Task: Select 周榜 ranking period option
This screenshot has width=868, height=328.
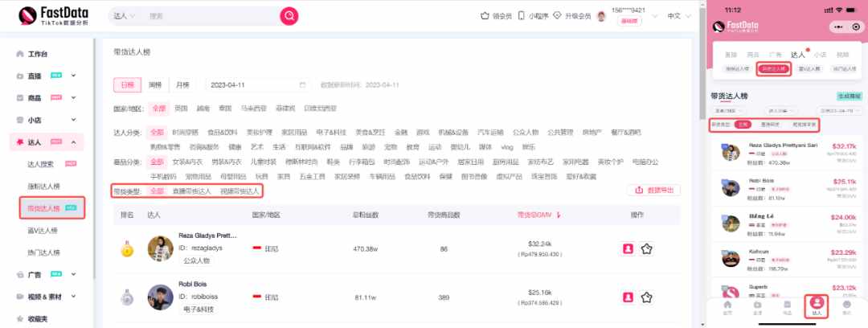Action: [x=155, y=84]
